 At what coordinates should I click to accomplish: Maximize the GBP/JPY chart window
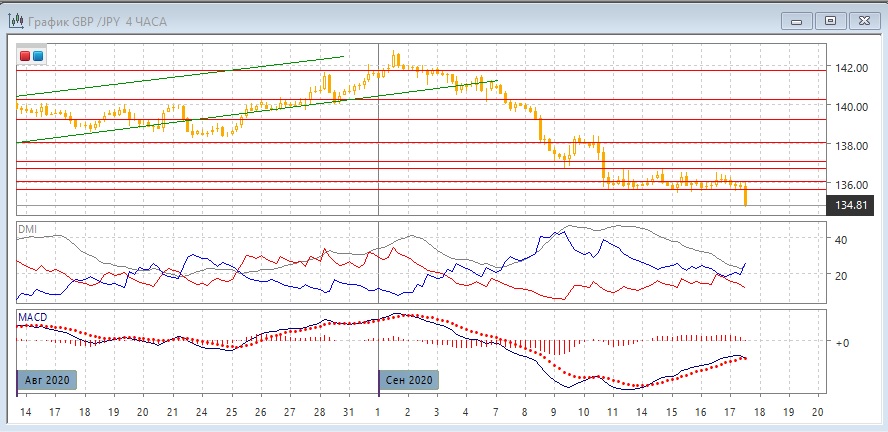coord(828,19)
